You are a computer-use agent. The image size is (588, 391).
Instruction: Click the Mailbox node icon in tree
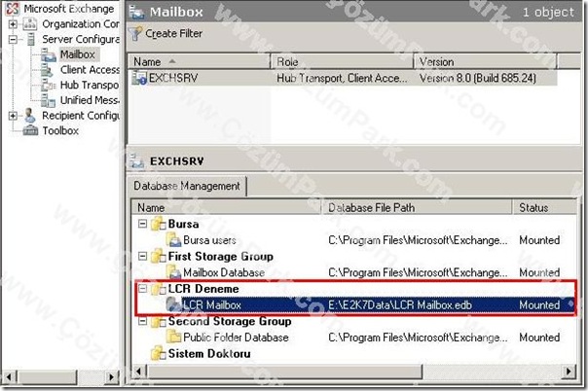(x=48, y=54)
